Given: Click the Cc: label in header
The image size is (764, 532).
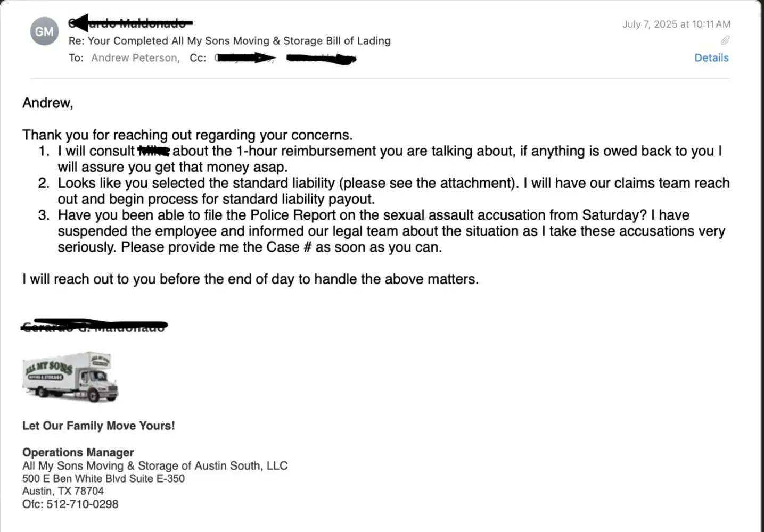Looking at the screenshot, I should pyautogui.click(x=198, y=57).
